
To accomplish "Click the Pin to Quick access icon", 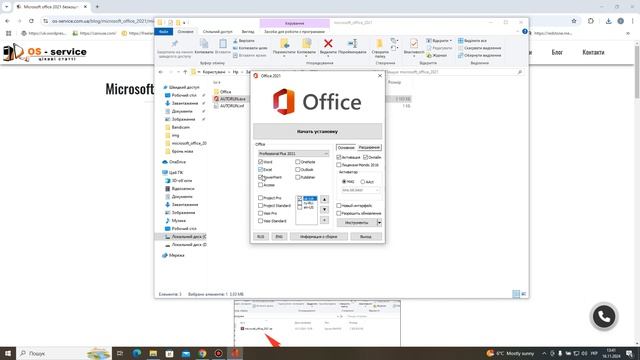I will click(175, 43).
